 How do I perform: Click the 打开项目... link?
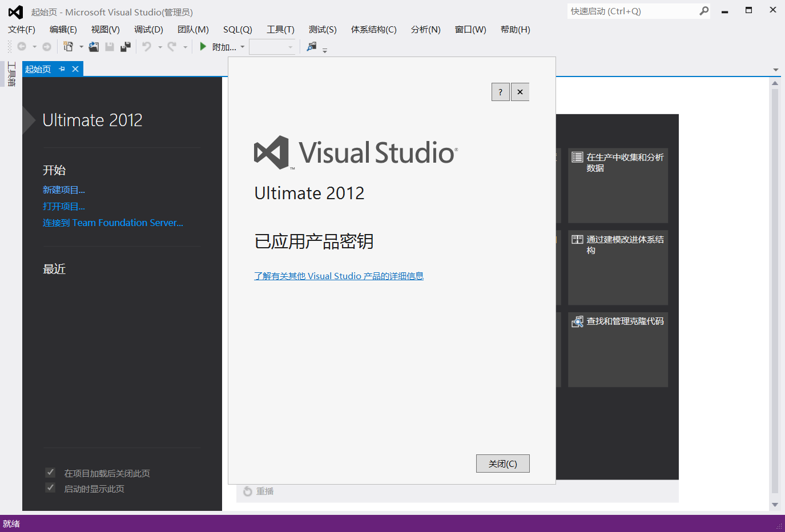(64, 207)
